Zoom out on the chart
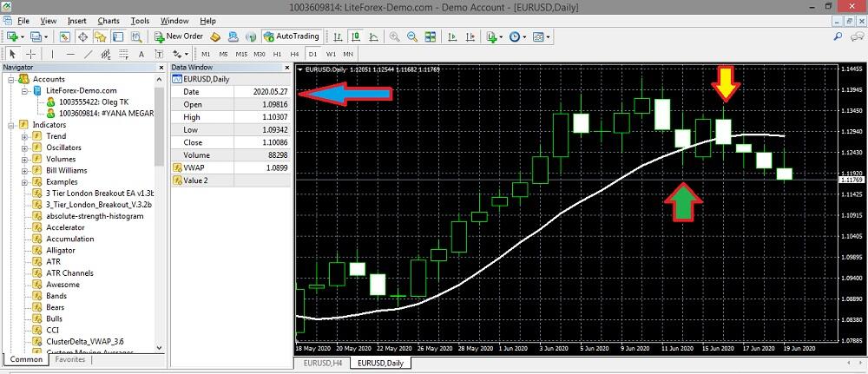This screenshot has height=374, width=868. pos(411,36)
